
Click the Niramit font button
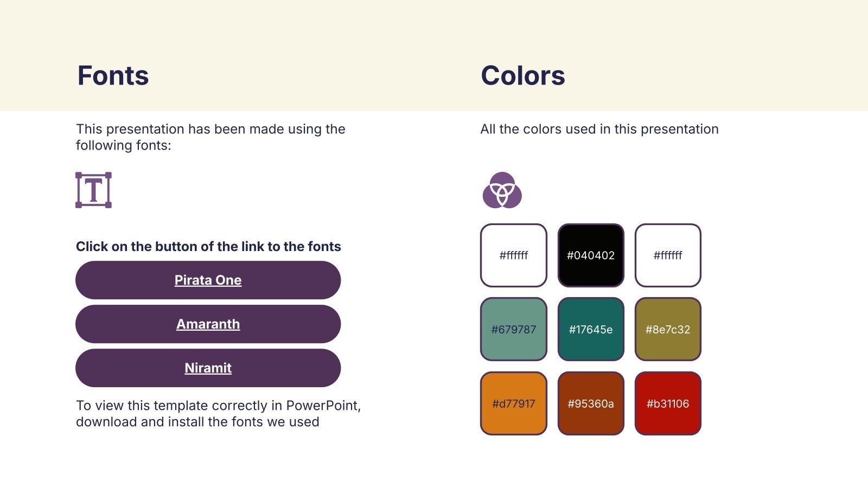click(x=208, y=368)
